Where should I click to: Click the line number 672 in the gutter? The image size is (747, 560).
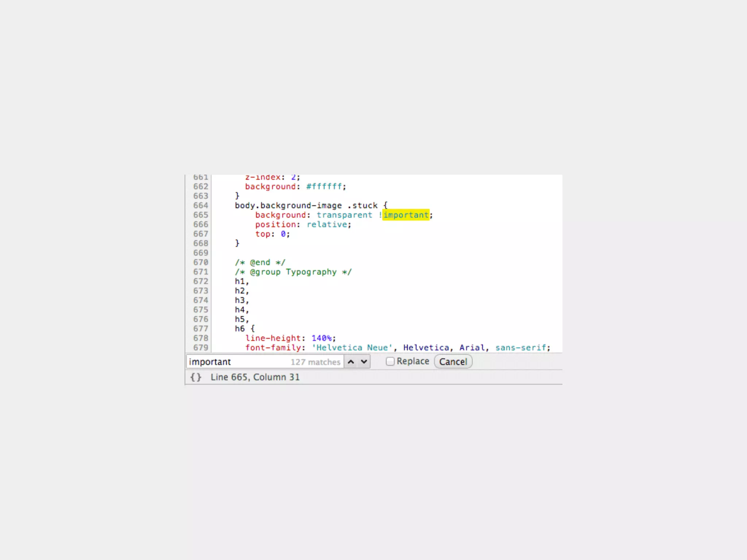201,281
